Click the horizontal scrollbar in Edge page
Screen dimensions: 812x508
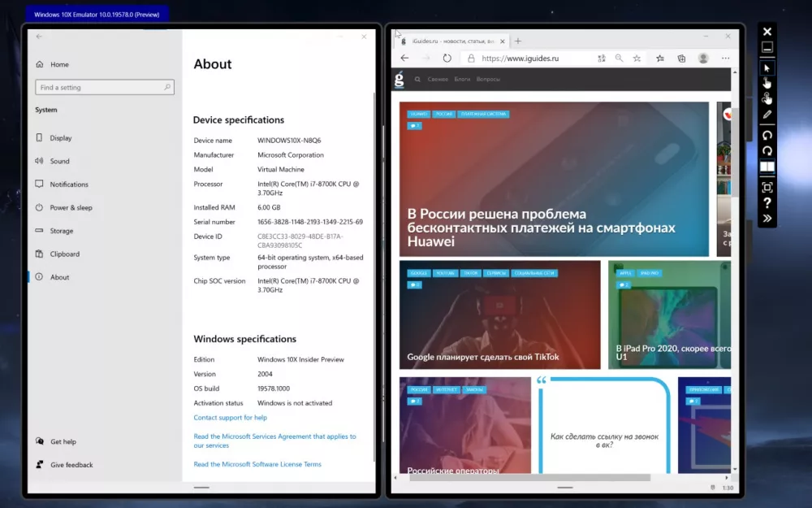click(x=529, y=477)
